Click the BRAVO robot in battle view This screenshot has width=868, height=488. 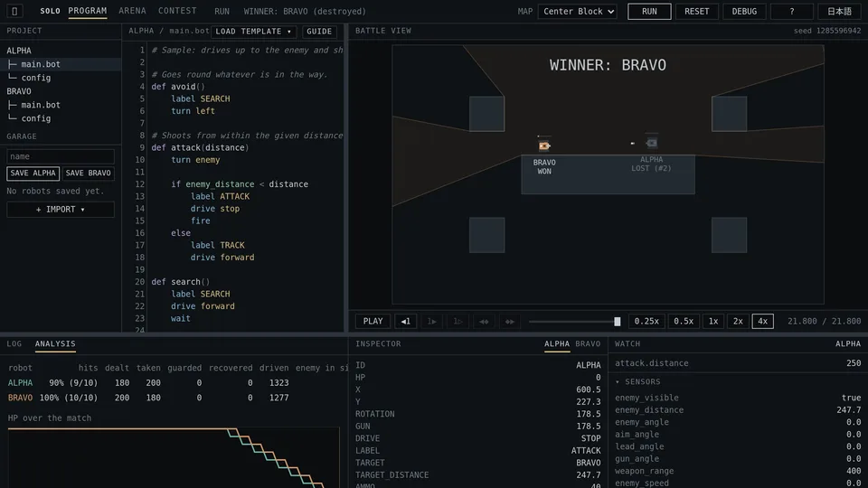coord(544,145)
